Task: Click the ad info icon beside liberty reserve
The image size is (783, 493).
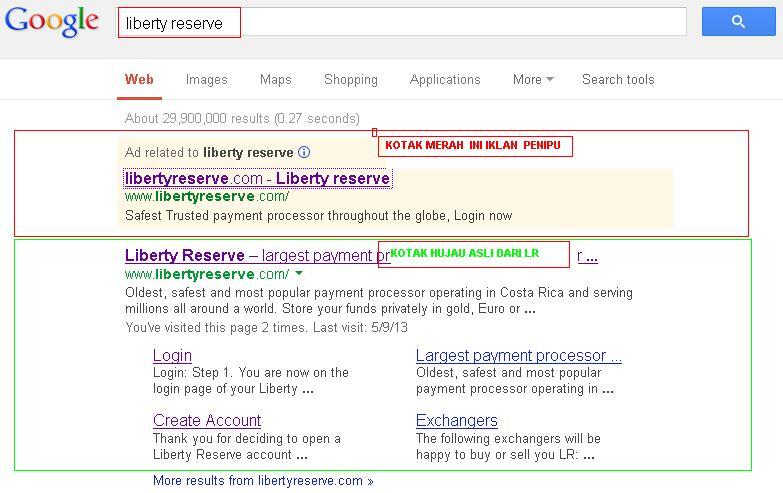Action: pos(304,152)
